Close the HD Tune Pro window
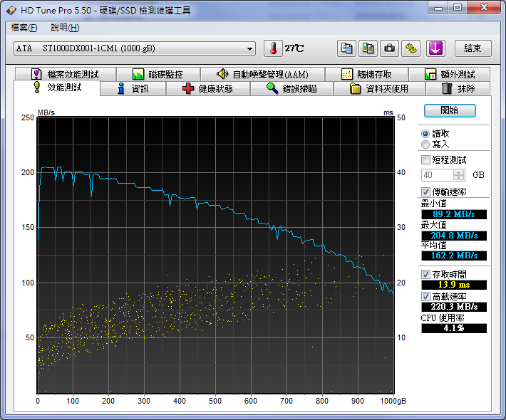The image size is (506, 420). pyautogui.click(x=484, y=8)
